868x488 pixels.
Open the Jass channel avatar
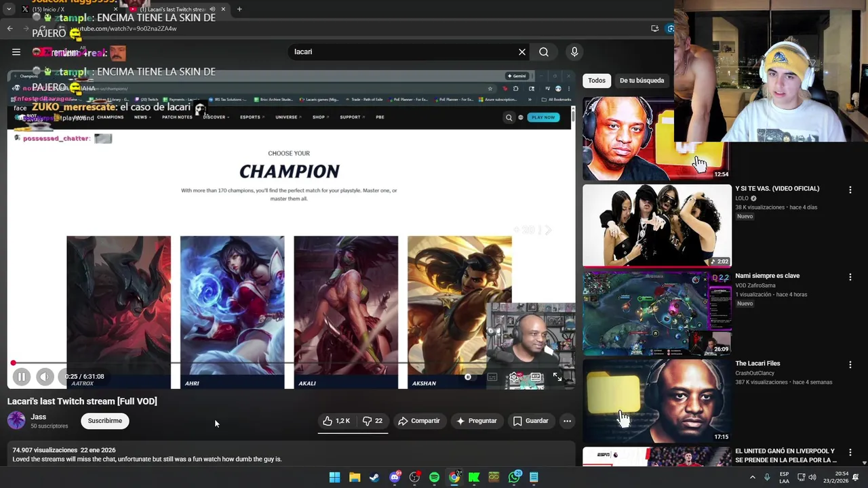tap(16, 421)
